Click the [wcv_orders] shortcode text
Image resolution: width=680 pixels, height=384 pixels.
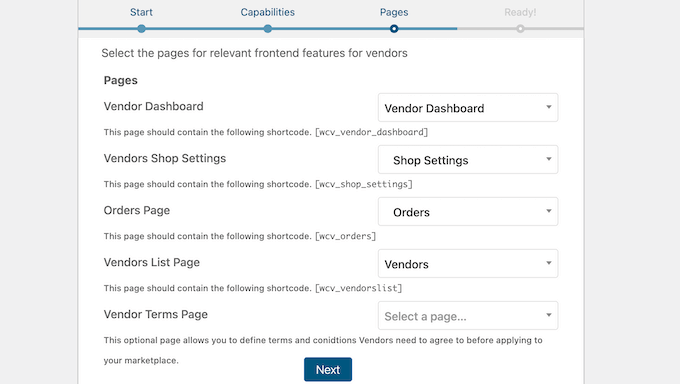pos(346,236)
